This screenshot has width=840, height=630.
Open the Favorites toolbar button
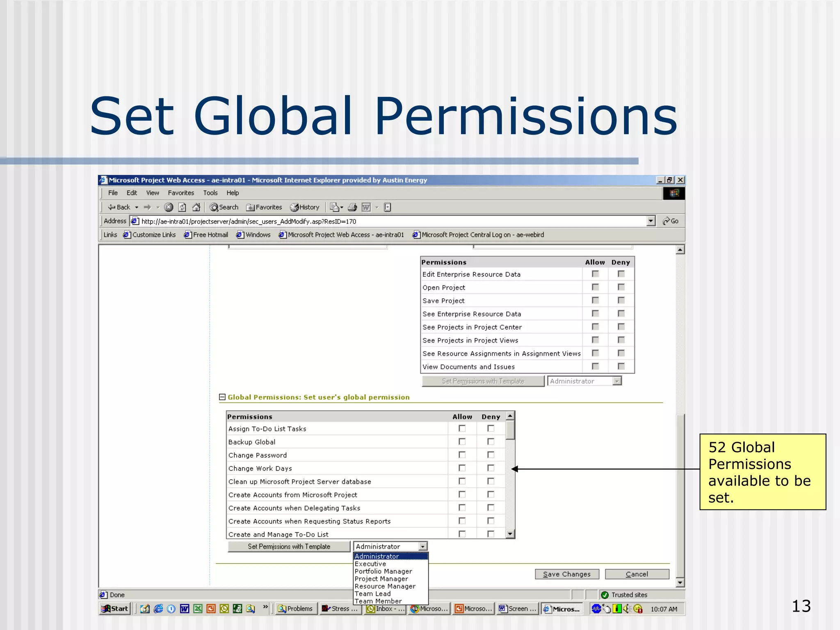[264, 207]
